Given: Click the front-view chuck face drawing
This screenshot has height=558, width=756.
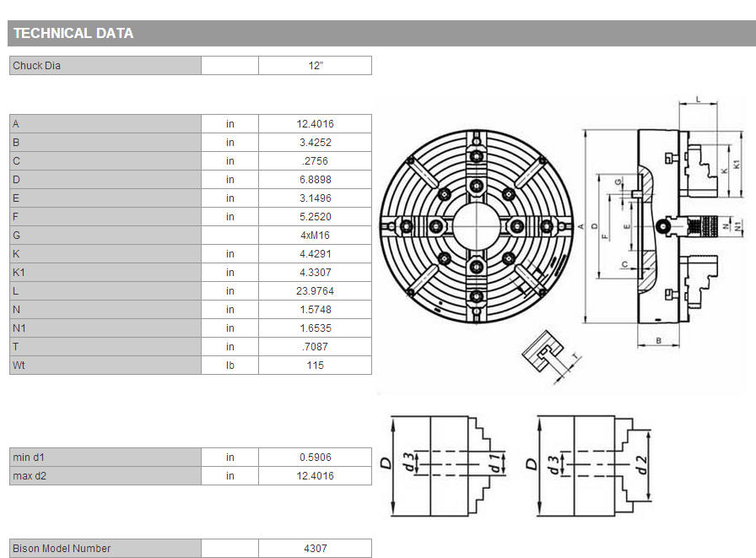Looking at the screenshot, I should [477, 225].
